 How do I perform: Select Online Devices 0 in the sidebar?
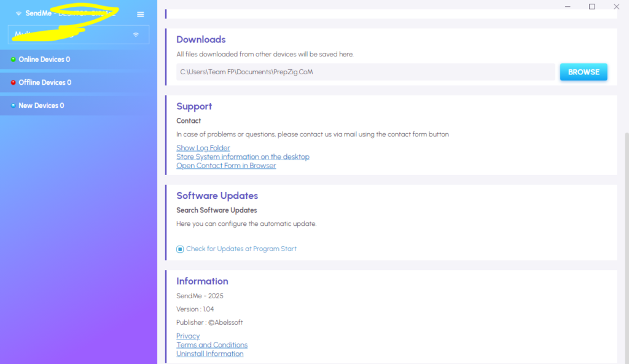pos(79,60)
